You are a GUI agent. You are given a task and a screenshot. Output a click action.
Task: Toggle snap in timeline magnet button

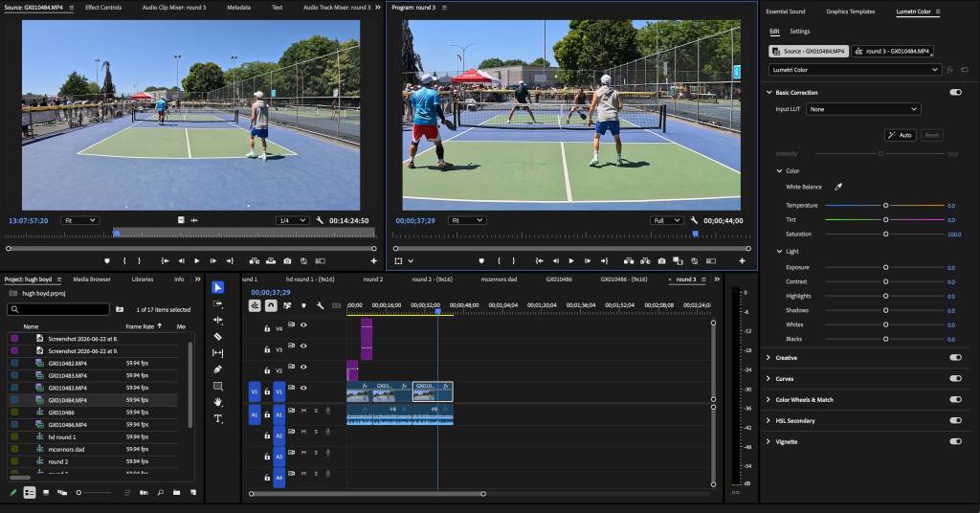point(271,305)
